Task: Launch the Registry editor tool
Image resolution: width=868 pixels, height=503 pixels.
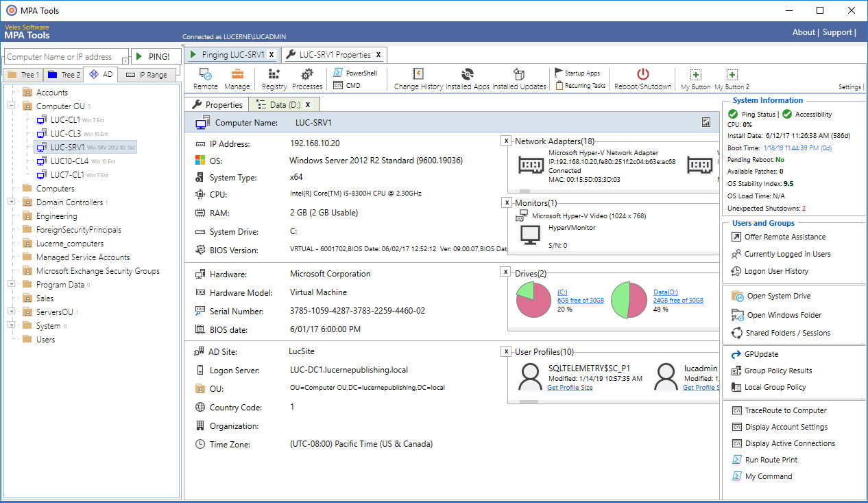Action: (274, 79)
